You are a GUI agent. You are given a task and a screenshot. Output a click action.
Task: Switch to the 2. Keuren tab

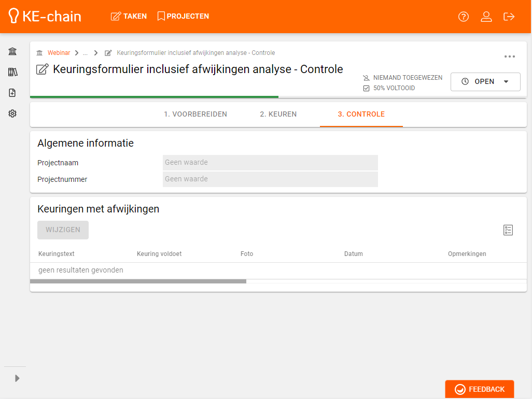pos(278,115)
